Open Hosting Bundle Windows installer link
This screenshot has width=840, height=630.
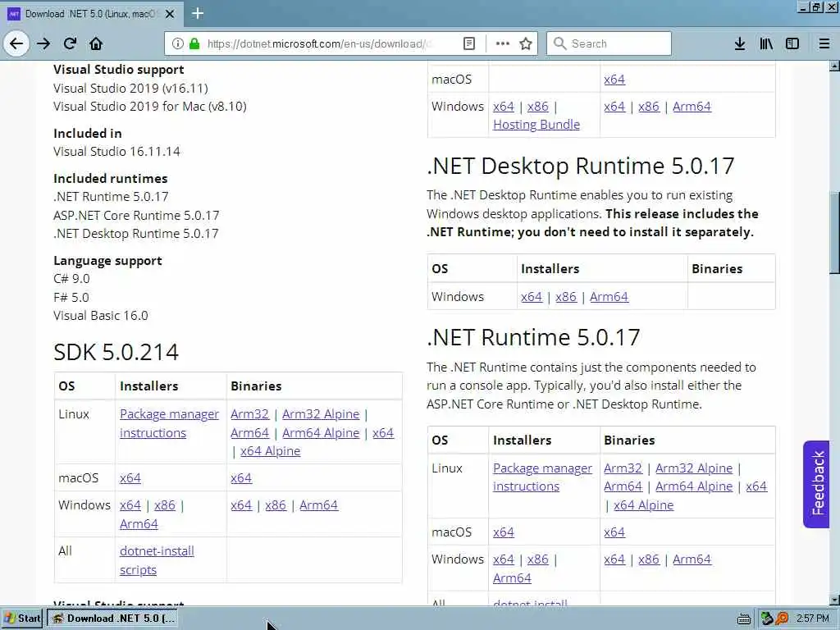(x=536, y=125)
